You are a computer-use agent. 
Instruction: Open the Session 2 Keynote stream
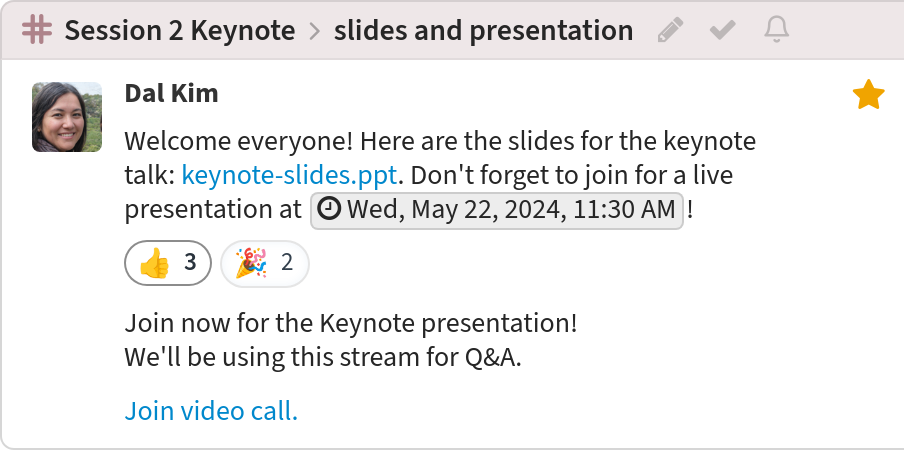(x=180, y=31)
